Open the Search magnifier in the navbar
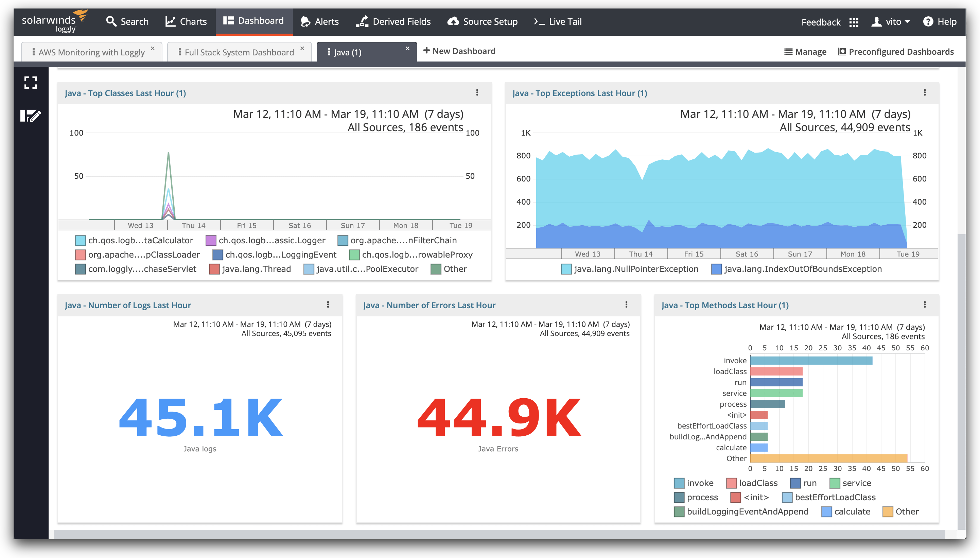 [111, 21]
